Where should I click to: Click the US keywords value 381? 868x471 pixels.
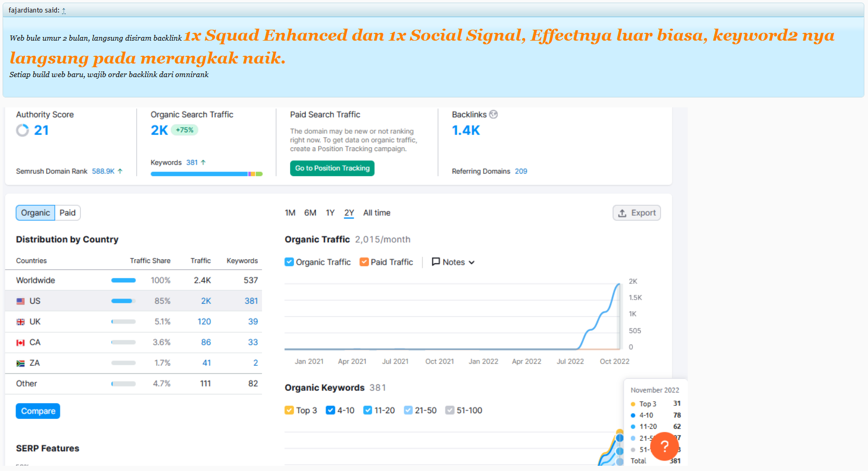(x=251, y=301)
